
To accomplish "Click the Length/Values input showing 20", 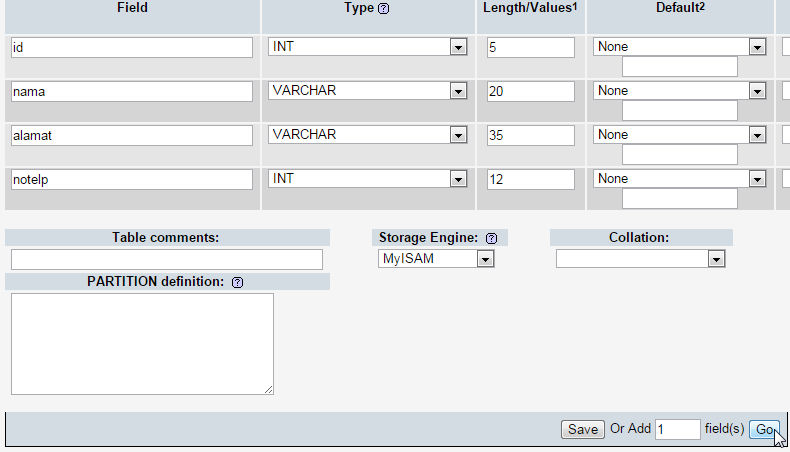I will coord(531,91).
